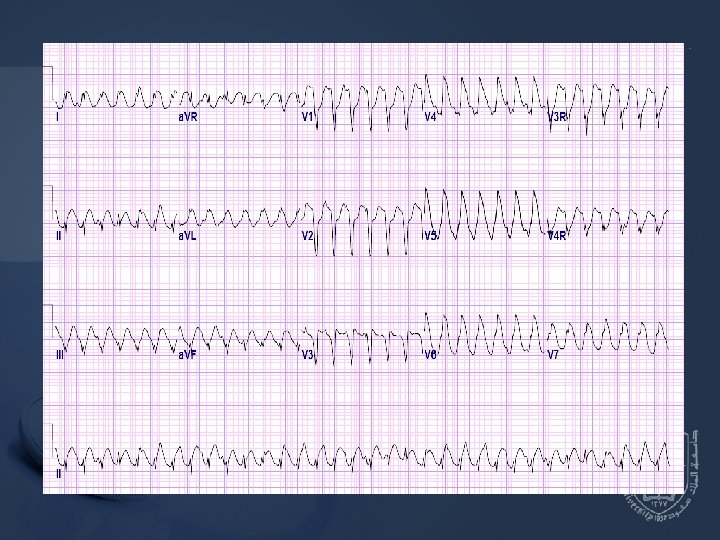Click the V2 lead label

(x=308, y=236)
